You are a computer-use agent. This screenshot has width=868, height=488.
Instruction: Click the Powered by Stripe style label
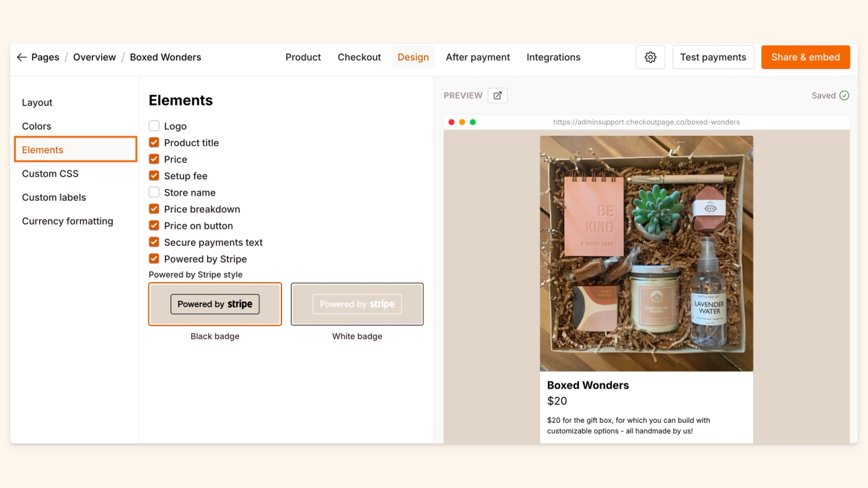click(x=195, y=275)
